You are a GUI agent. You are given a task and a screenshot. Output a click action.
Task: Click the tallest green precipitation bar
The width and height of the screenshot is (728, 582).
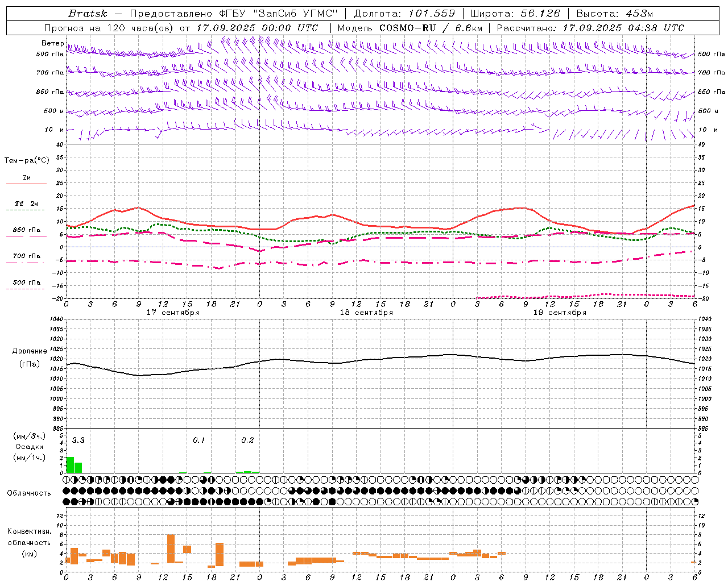[x=70, y=465]
